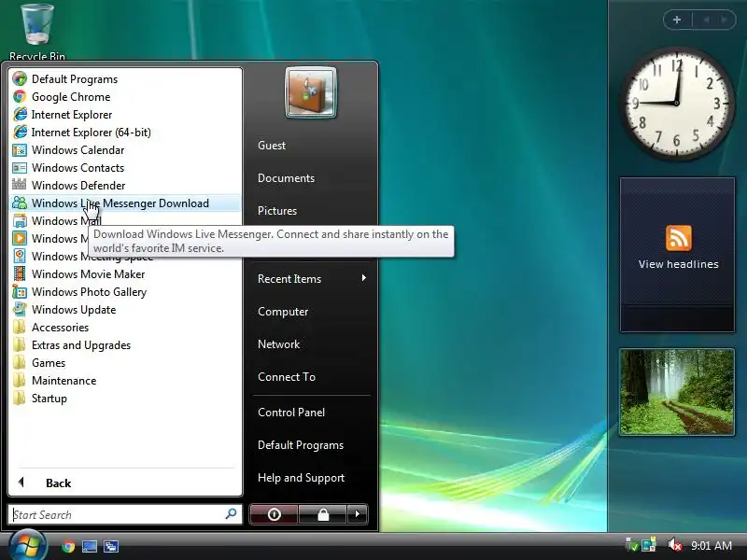The height and width of the screenshot is (560, 747).
Task: Click the network tray icon
Action: click(x=649, y=545)
